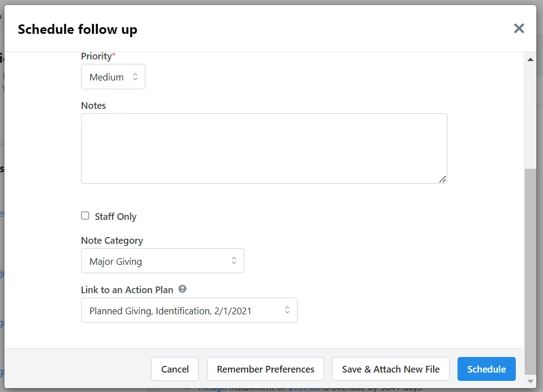Select the Planned Giving, Identification action plan entry
This screenshot has width=543, height=392.
tap(189, 310)
